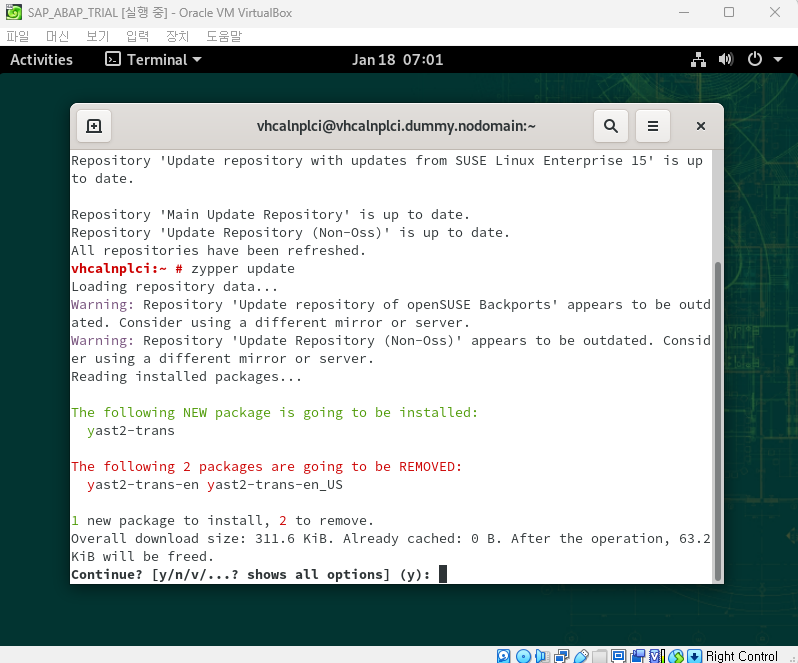The width and height of the screenshot is (798, 663).
Task: Click the CPU virtualization V icon in the status bar
Action: pyautogui.click(x=657, y=656)
